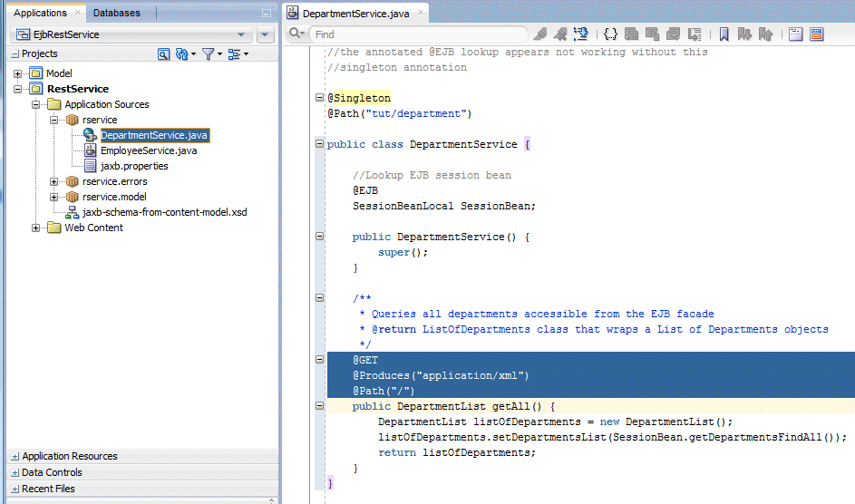Collapse the RestService project node
Screen dimensions: 855x504
(17, 89)
